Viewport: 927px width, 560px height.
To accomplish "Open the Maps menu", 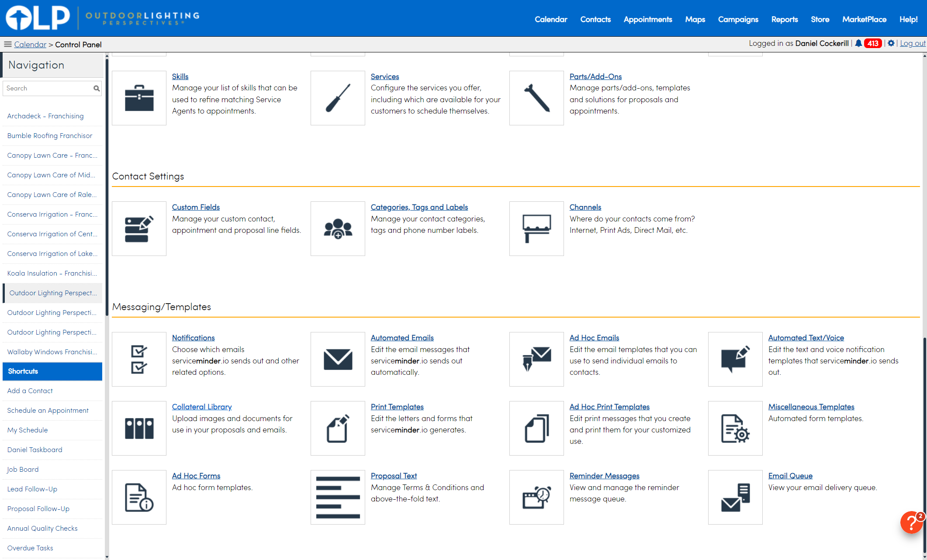I will 695,19.
